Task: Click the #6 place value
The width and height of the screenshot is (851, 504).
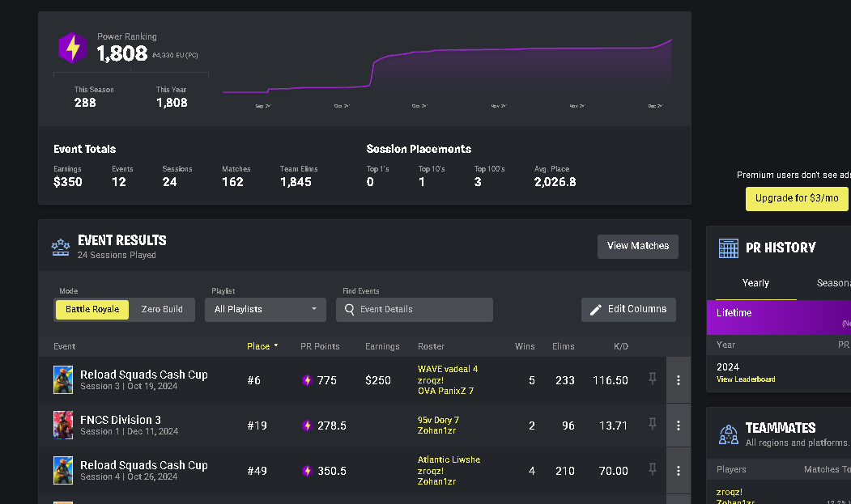Action: pyautogui.click(x=253, y=380)
